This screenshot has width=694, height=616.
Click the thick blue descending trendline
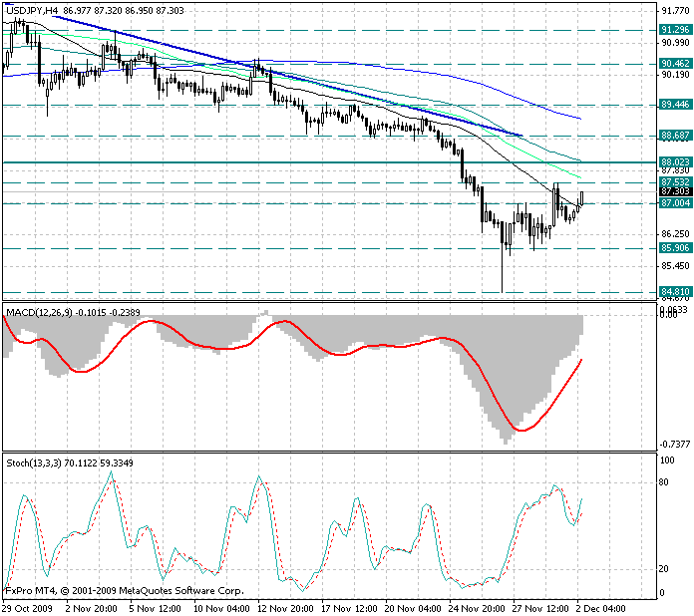[x=299, y=78]
